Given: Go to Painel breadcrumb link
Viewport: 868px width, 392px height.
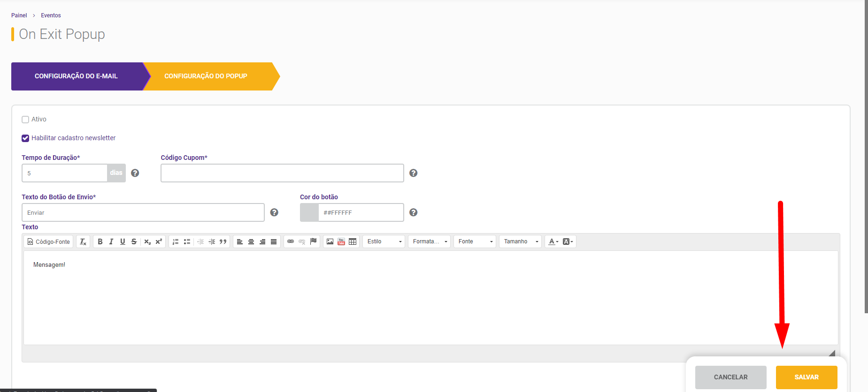Looking at the screenshot, I should 19,15.
